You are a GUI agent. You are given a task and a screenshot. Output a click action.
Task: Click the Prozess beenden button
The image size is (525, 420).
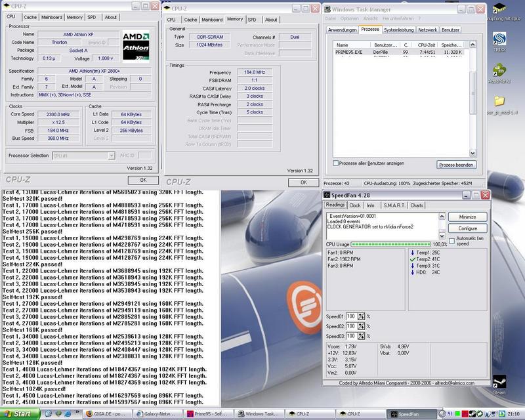pos(456,165)
